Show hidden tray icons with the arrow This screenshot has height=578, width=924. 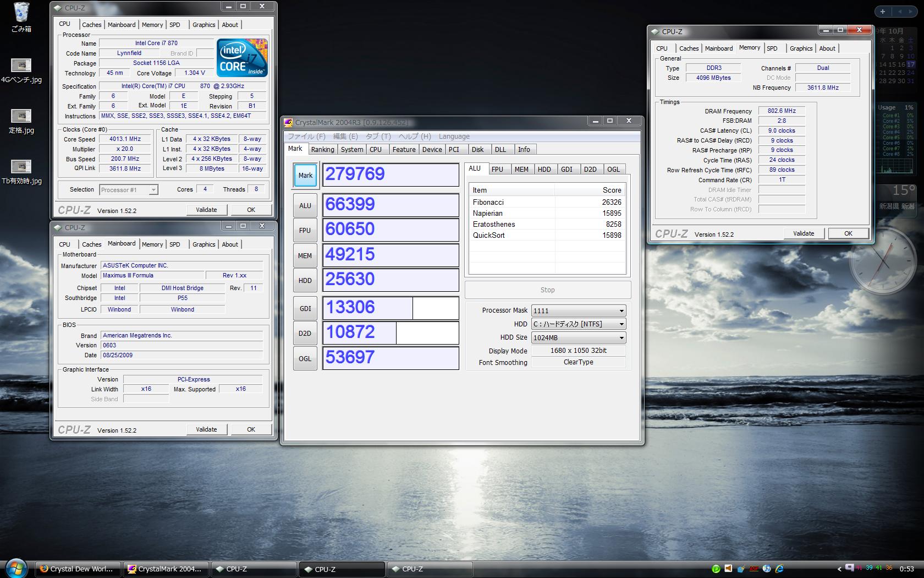[839, 569]
